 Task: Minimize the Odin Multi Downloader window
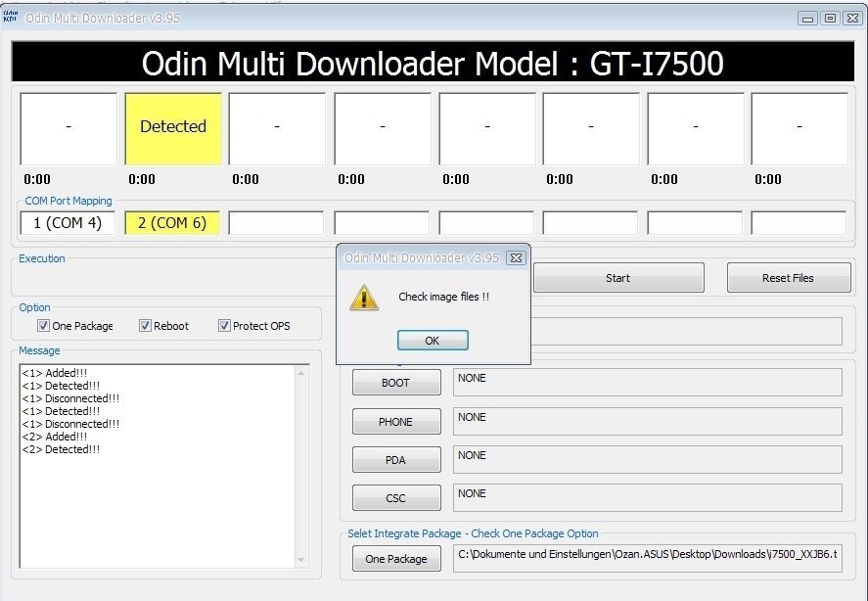(x=807, y=19)
